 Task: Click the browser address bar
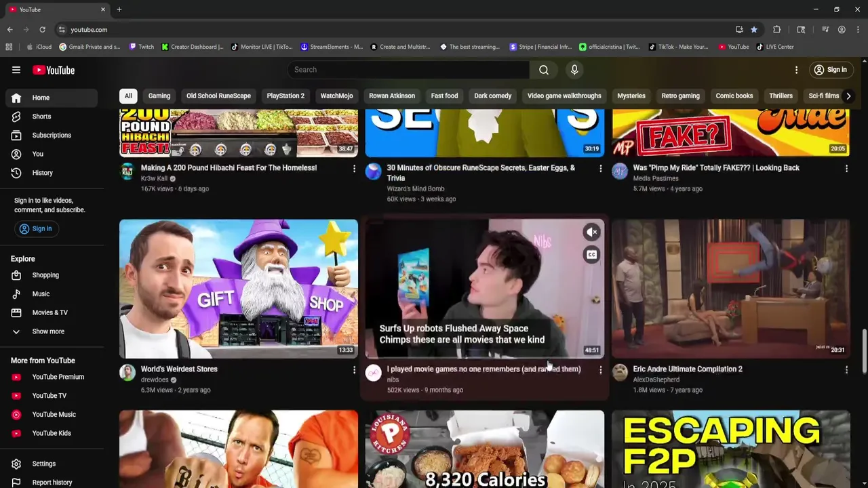tap(393, 30)
